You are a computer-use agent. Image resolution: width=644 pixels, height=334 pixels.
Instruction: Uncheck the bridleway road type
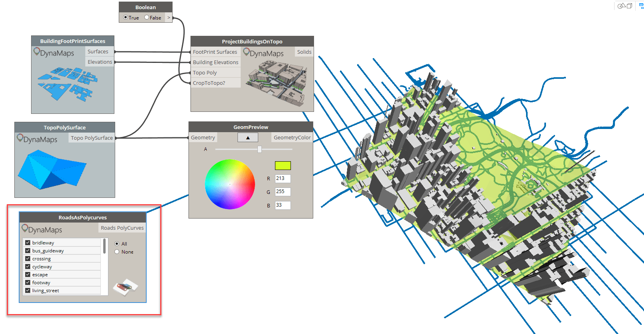[x=28, y=242]
